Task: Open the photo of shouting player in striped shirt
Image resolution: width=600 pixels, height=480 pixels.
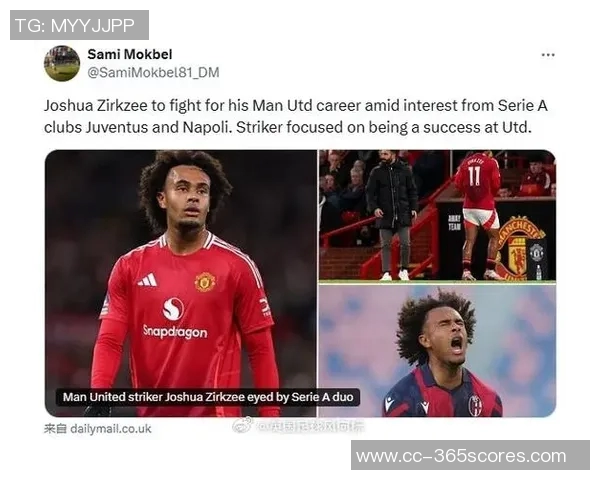Action: pyautogui.click(x=437, y=351)
